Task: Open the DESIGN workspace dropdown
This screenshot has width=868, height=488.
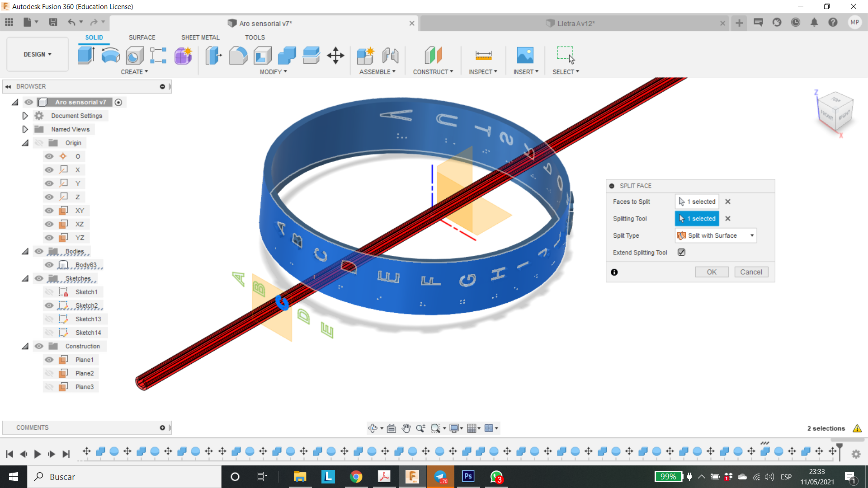Action: (x=38, y=54)
